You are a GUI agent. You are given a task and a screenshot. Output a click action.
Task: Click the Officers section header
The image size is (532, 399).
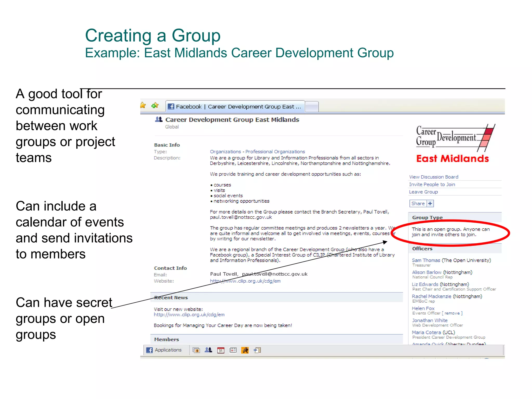[x=455, y=249]
